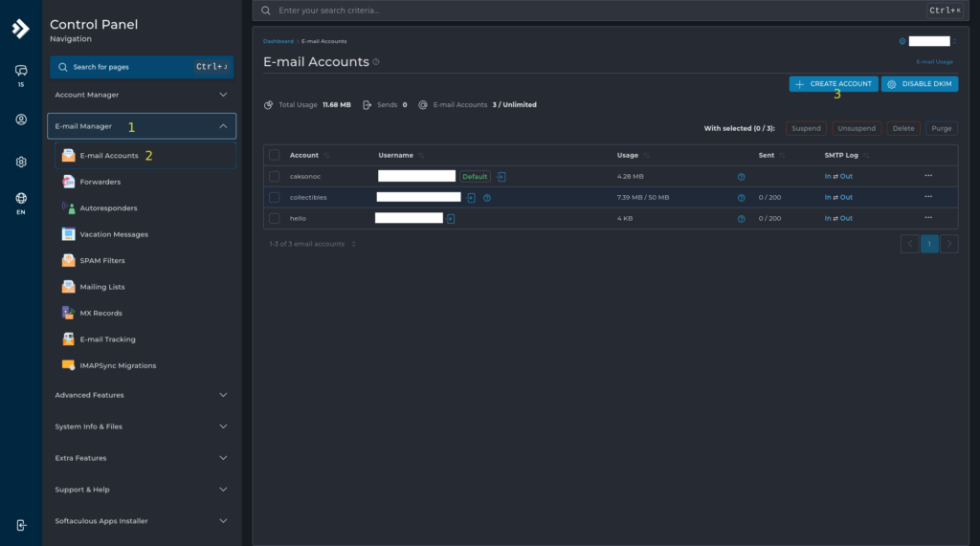Open SMTP log In link for caksonoc

pos(828,177)
